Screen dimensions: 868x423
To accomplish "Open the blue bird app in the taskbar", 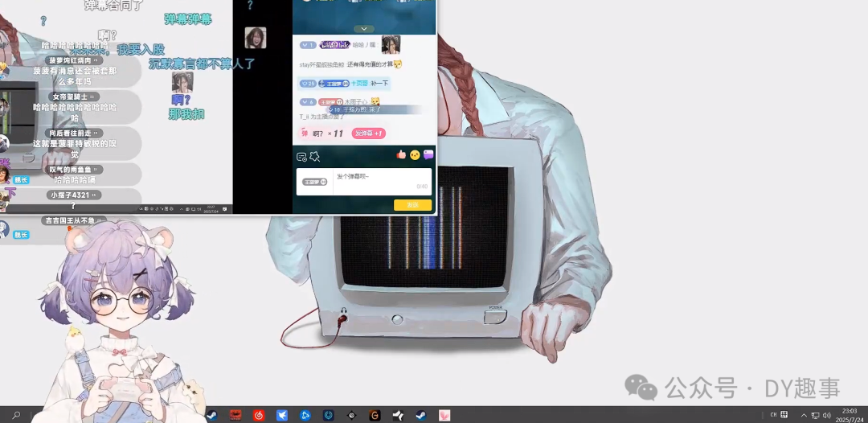I will click(282, 415).
